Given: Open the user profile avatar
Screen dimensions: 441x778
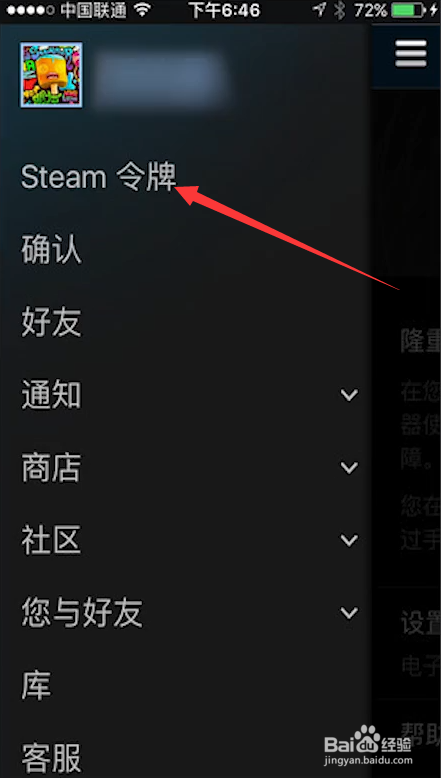Looking at the screenshot, I should point(51,75).
